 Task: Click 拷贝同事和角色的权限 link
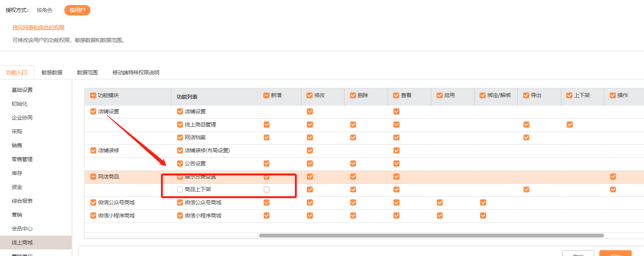[38, 27]
